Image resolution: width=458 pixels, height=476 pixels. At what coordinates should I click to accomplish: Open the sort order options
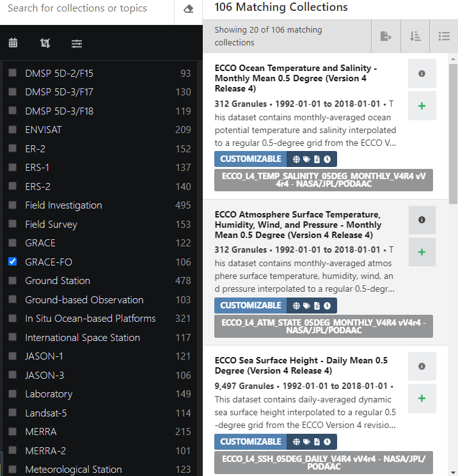pyautogui.click(x=415, y=36)
